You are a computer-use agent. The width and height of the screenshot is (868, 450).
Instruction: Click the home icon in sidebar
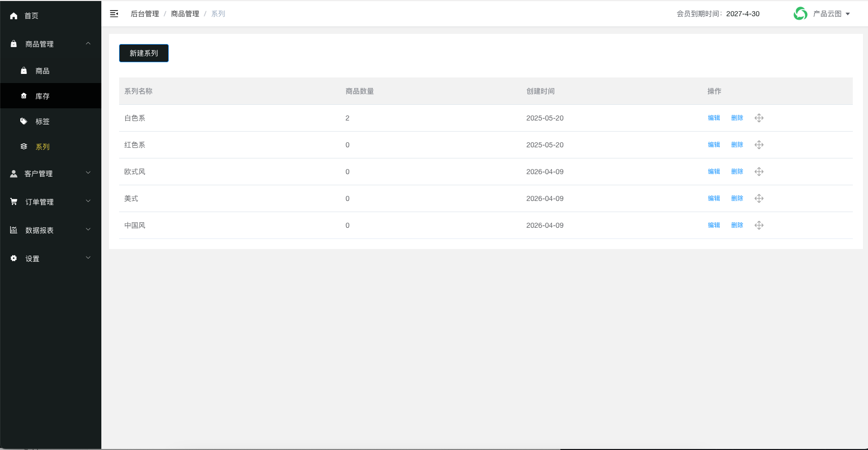point(14,16)
